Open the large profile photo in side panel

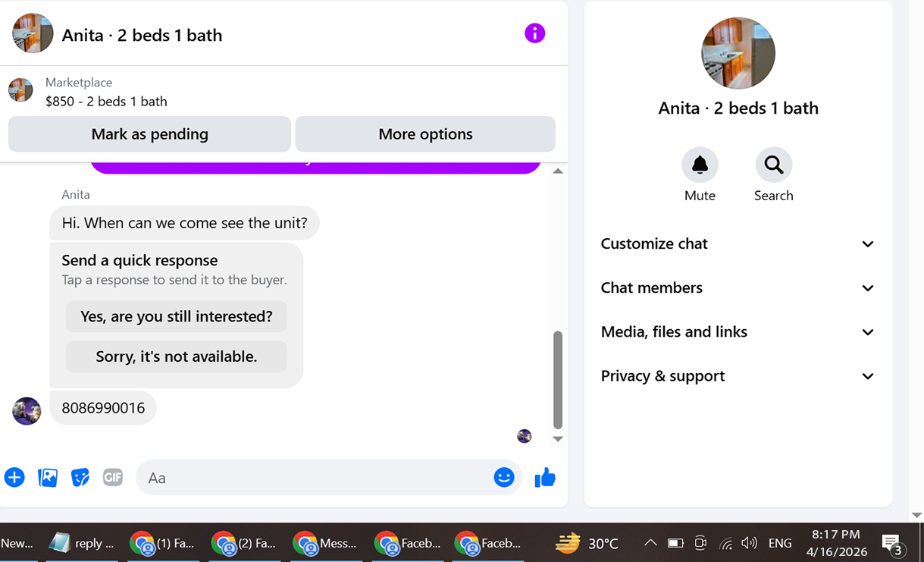pos(738,53)
